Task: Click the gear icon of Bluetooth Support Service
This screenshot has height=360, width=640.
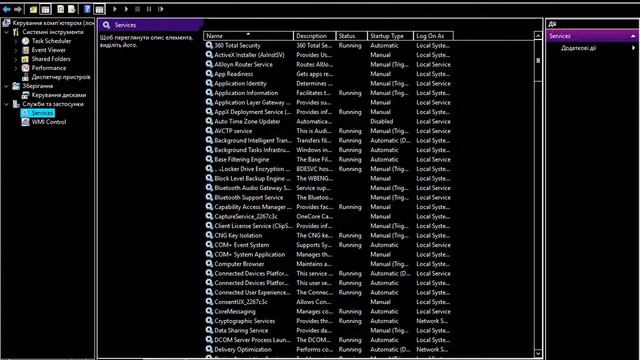Action: tap(209, 197)
